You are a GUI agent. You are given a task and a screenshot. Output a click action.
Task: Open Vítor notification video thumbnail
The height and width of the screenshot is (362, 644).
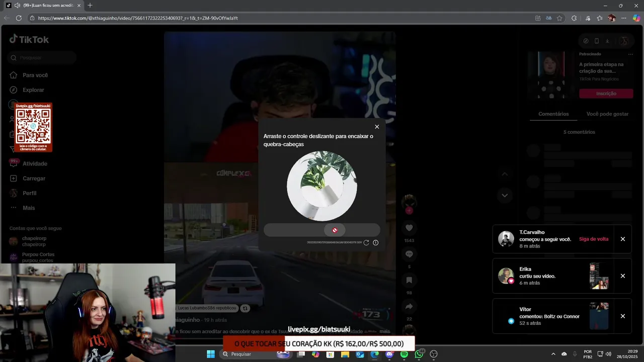coord(599,316)
